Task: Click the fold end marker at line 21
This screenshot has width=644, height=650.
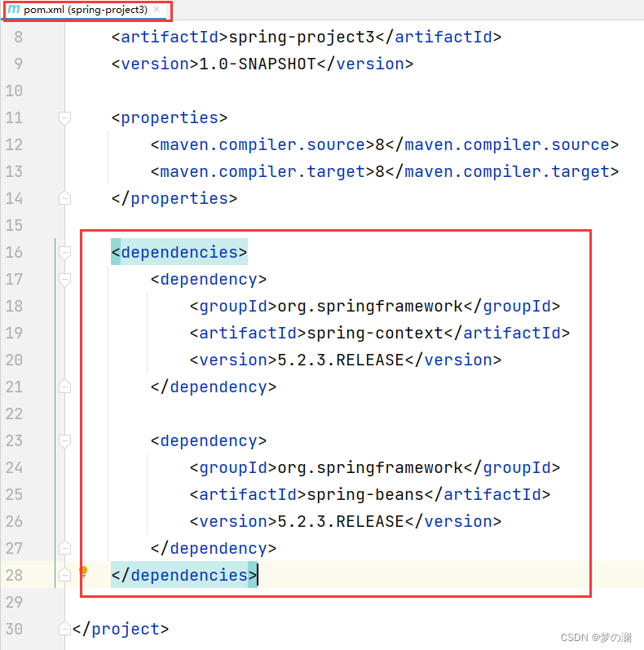Action: (x=64, y=387)
